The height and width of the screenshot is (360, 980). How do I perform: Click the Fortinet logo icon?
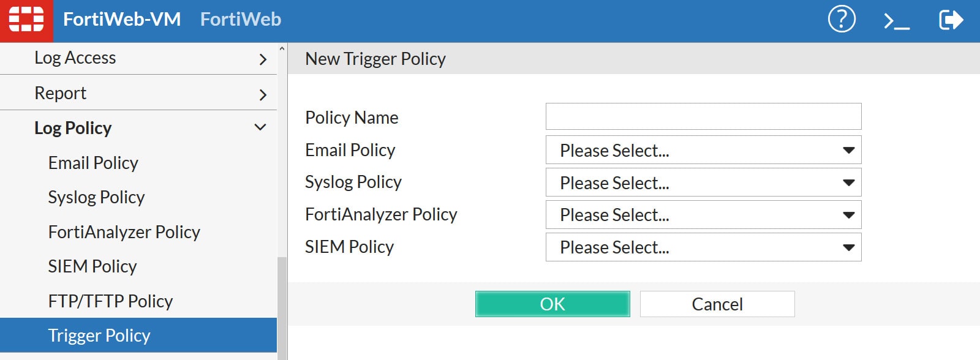(x=26, y=20)
